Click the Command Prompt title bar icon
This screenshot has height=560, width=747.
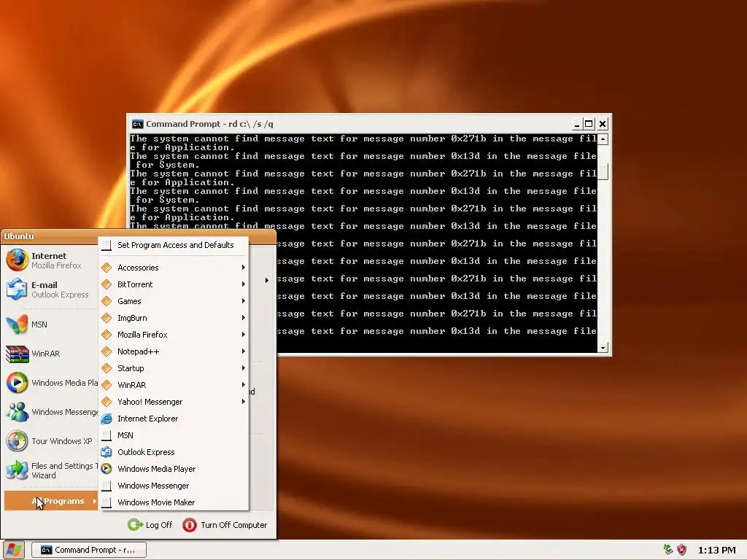click(x=137, y=124)
